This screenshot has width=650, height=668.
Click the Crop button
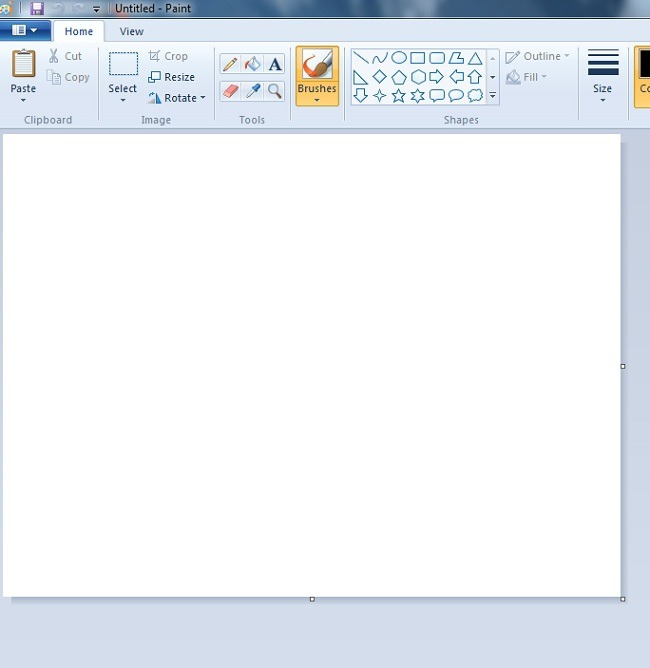click(168, 56)
